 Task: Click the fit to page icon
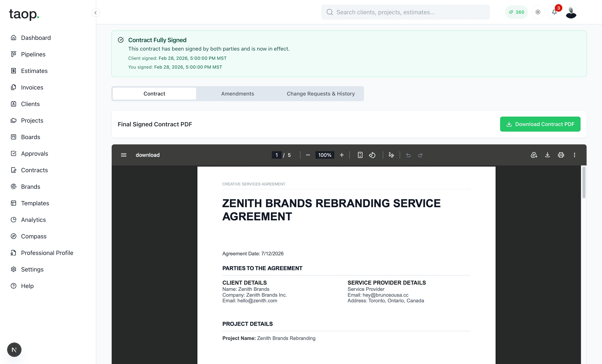pos(360,155)
